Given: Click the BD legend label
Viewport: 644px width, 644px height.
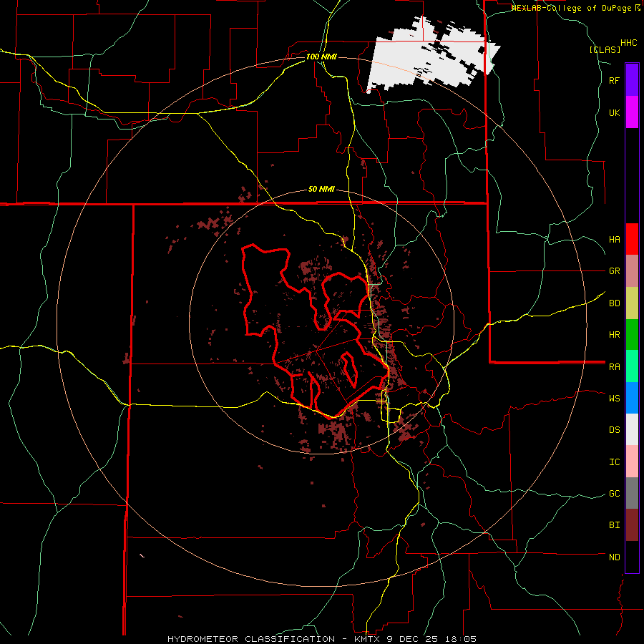Looking at the screenshot, I should 614,303.
